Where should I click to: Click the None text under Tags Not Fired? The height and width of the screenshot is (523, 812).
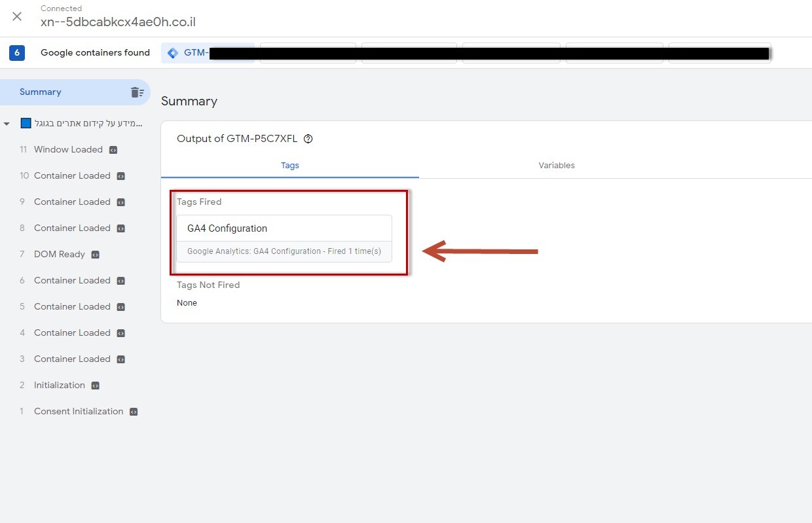click(187, 303)
